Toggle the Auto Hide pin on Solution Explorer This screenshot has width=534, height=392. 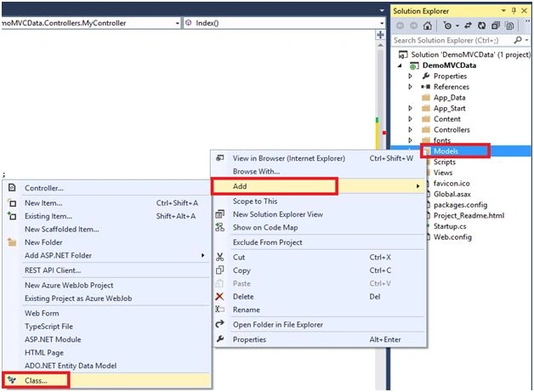pyautogui.click(x=514, y=11)
